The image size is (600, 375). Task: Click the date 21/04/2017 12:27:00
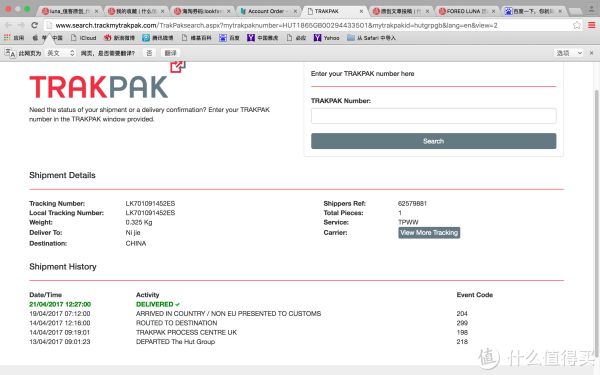tap(60, 305)
